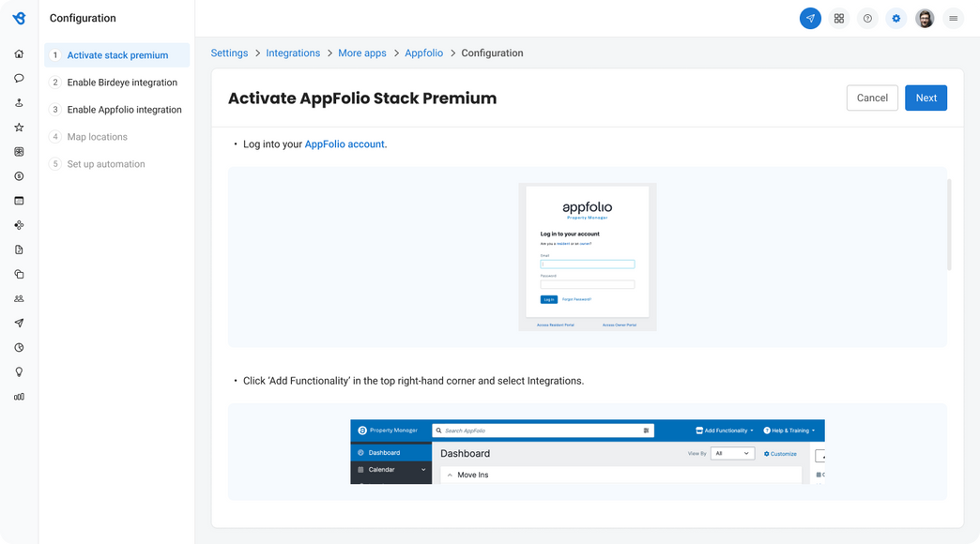Open the Inbox chat bubble icon
The image size is (980, 544).
(x=19, y=78)
